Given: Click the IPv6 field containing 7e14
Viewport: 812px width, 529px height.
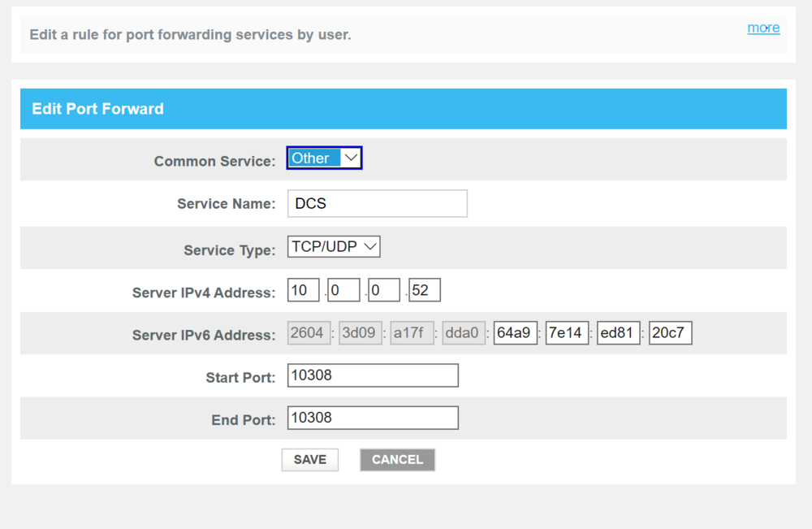Looking at the screenshot, I should (567, 333).
